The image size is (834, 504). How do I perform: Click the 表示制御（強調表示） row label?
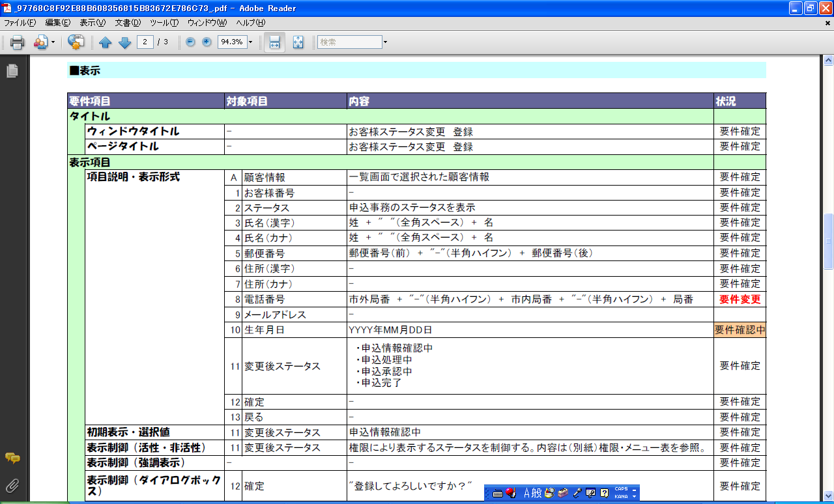[x=136, y=462]
